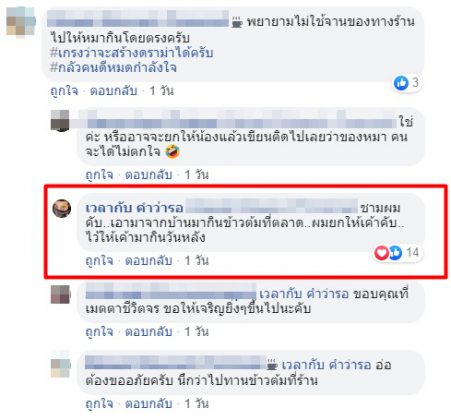This screenshot has height=420, width=451.
Task: Click the coffee cup badge in top comment
Action: [x=237, y=23]
